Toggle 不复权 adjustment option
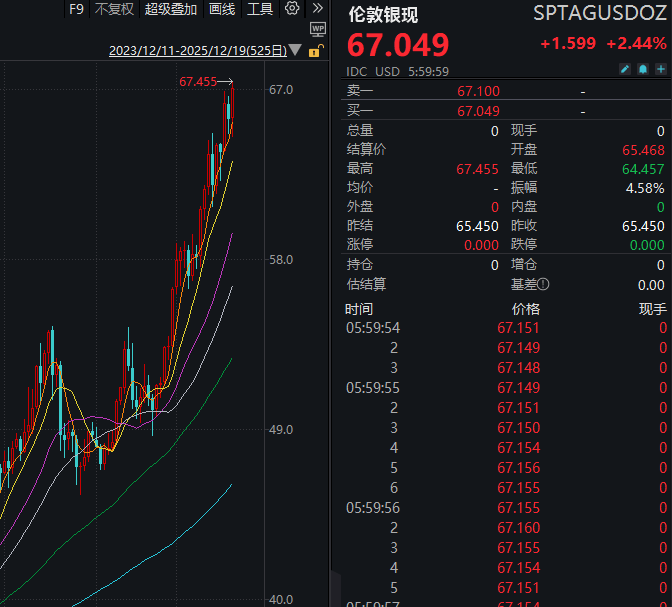 click(x=114, y=9)
